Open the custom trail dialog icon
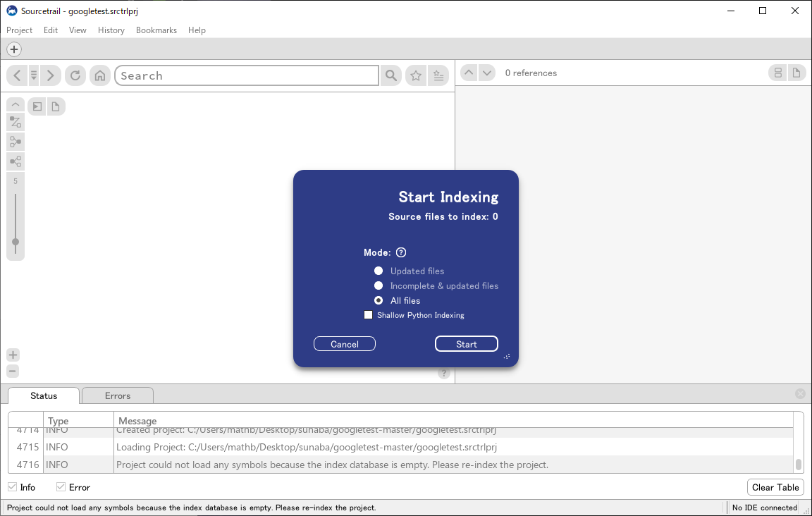812x516 pixels. click(x=16, y=122)
